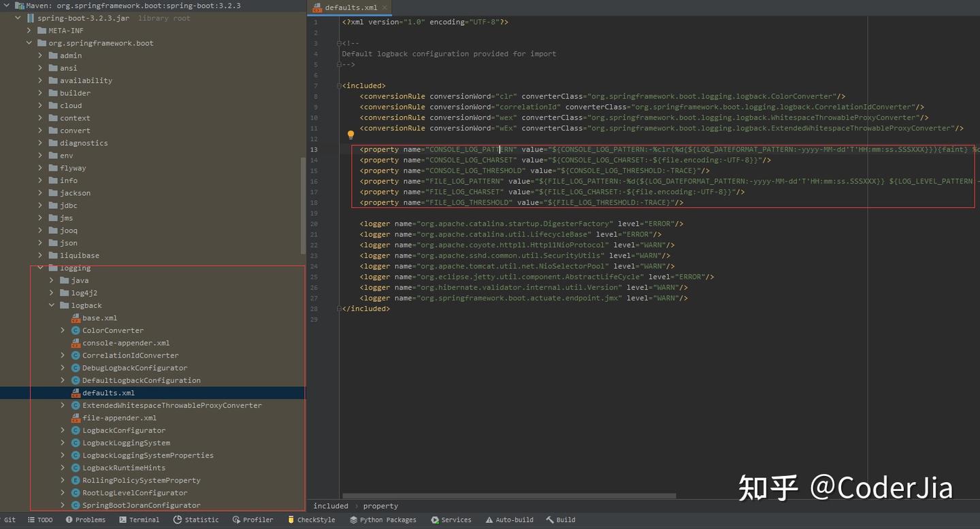Open the Services tool window

pos(451,520)
